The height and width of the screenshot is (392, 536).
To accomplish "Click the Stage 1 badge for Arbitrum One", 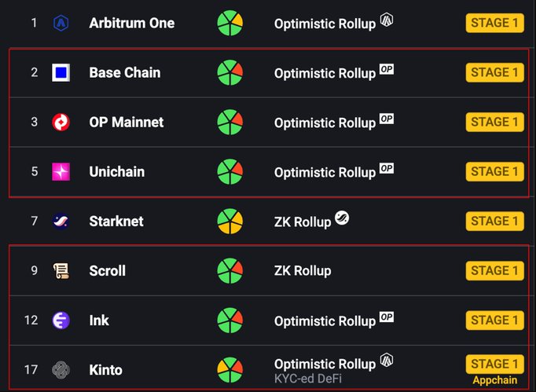I will point(494,23).
